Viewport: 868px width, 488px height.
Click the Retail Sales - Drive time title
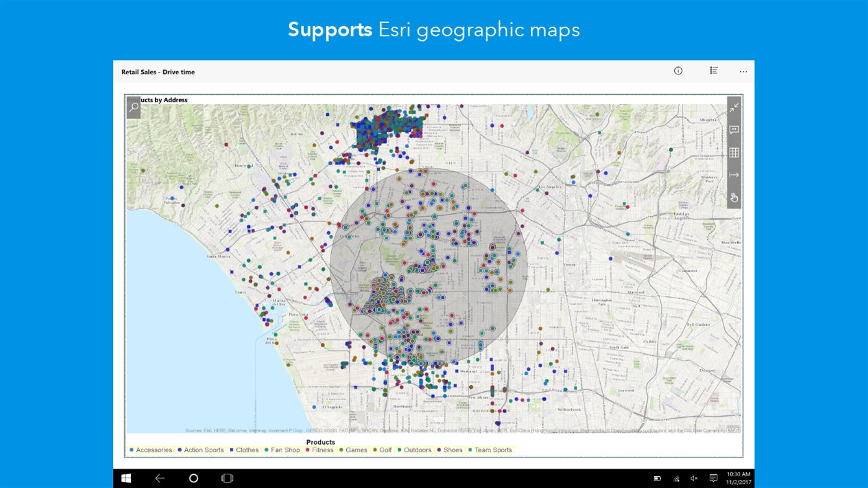(158, 71)
